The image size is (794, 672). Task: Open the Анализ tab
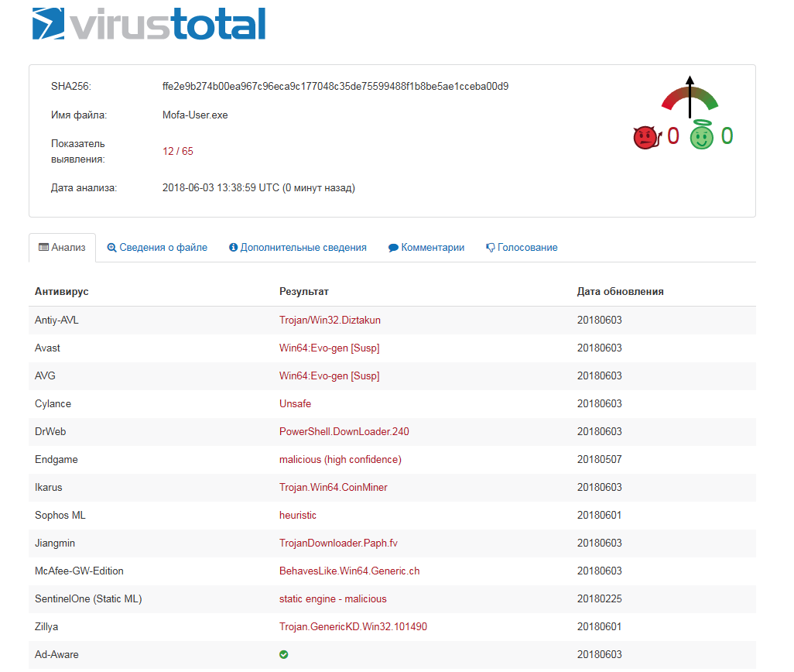point(62,248)
